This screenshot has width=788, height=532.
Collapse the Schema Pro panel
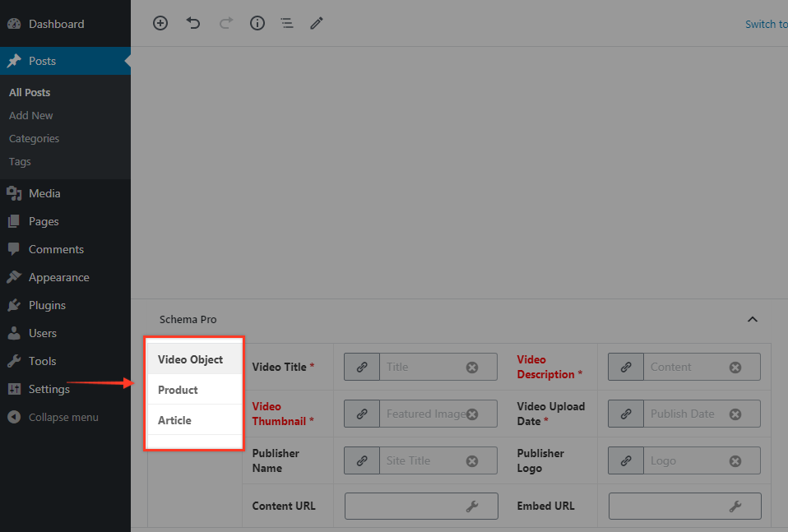pyautogui.click(x=752, y=319)
